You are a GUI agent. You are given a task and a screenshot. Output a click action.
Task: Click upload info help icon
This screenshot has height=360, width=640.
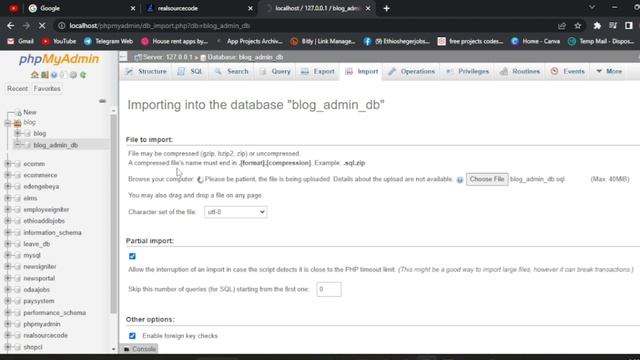(x=460, y=180)
